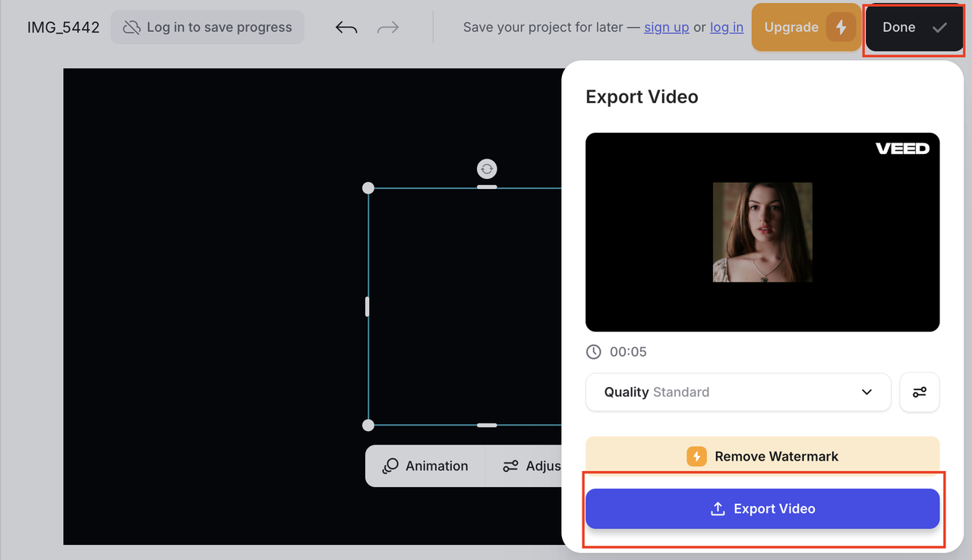Click the Export Video panel heading
The width and height of the screenshot is (972, 560).
click(642, 97)
